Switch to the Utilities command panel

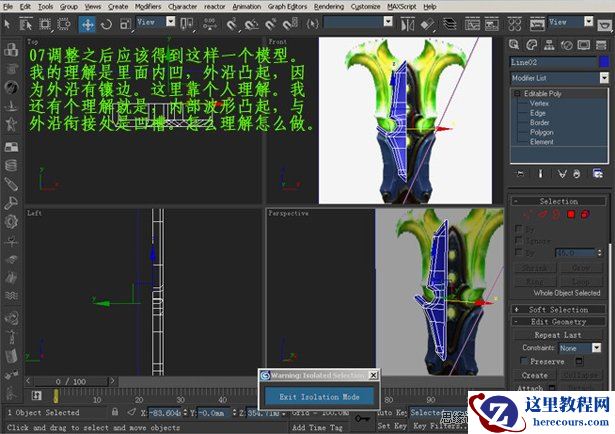[x=601, y=45]
